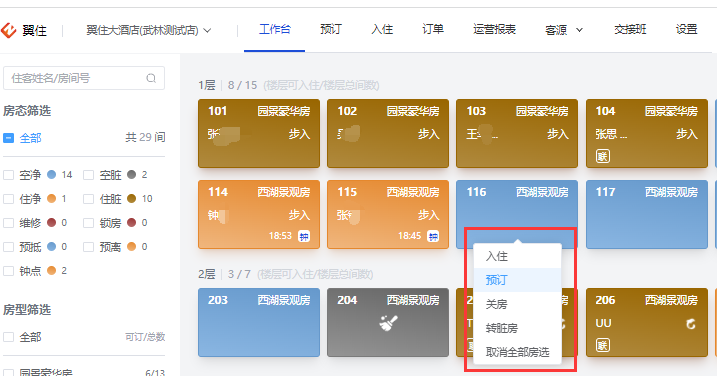Choose 关房 in the context menu
This screenshot has width=717, height=376.
tap(517, 304)
